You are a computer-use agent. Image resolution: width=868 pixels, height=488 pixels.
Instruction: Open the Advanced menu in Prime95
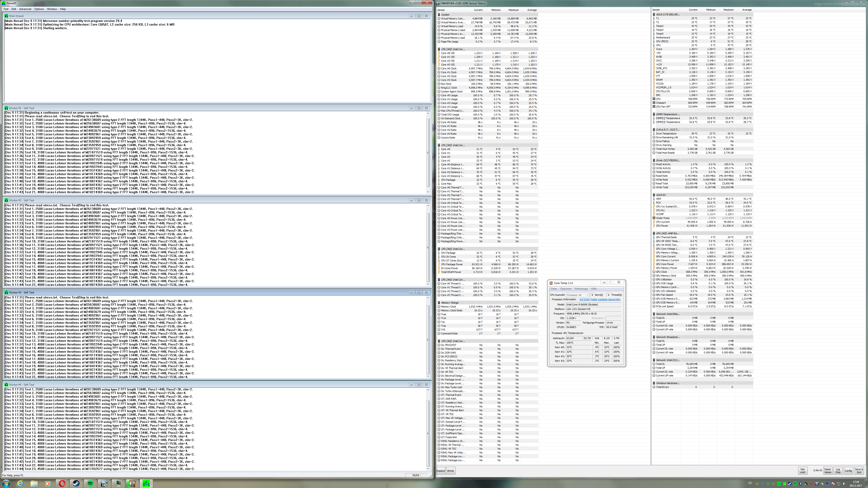pos(25,9)
